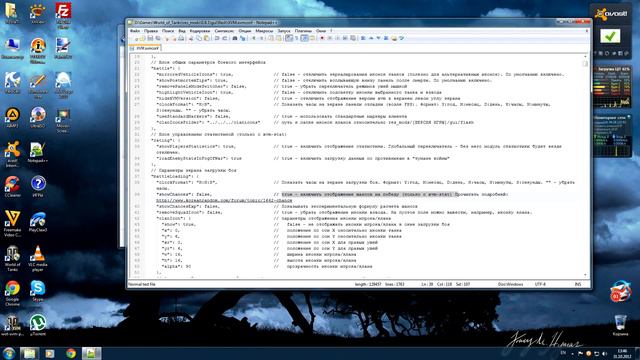Open the PlayClaw3 desktop shortcut
Viewport: 640px width, 360px height.
tap(38, 222)
